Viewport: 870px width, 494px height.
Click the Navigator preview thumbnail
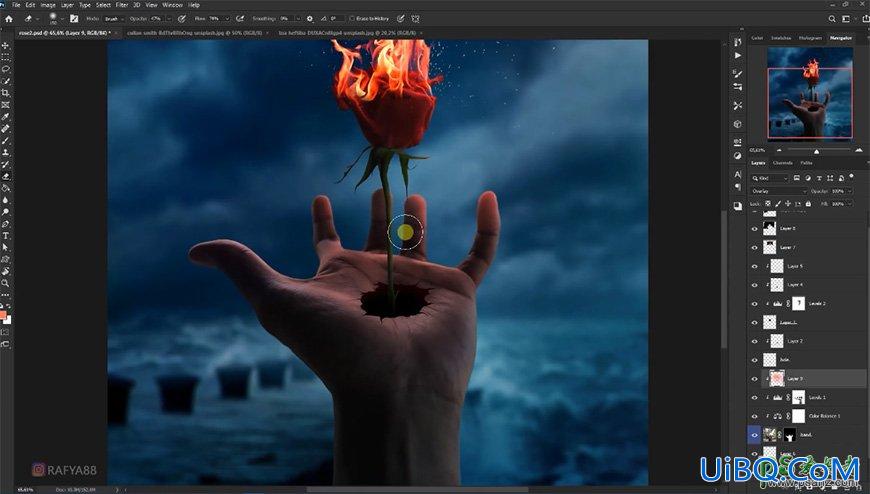(810, 92)
